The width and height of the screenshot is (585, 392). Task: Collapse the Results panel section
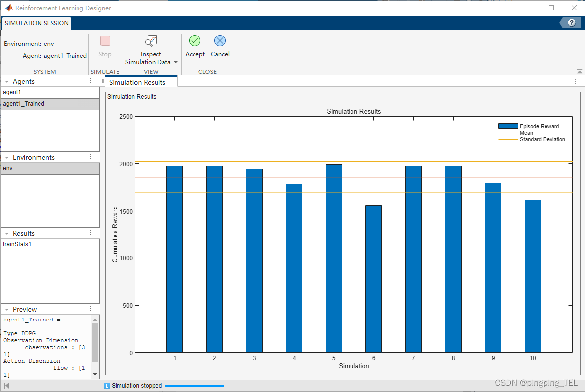click(7, 234)
